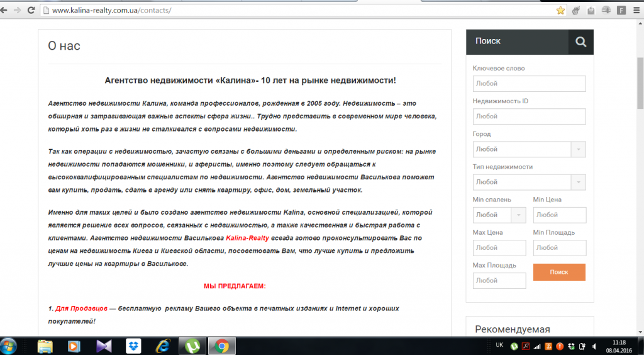Click the orange Поиск button
The width and height of the screenshot is (644, 355).
point(559,272)
